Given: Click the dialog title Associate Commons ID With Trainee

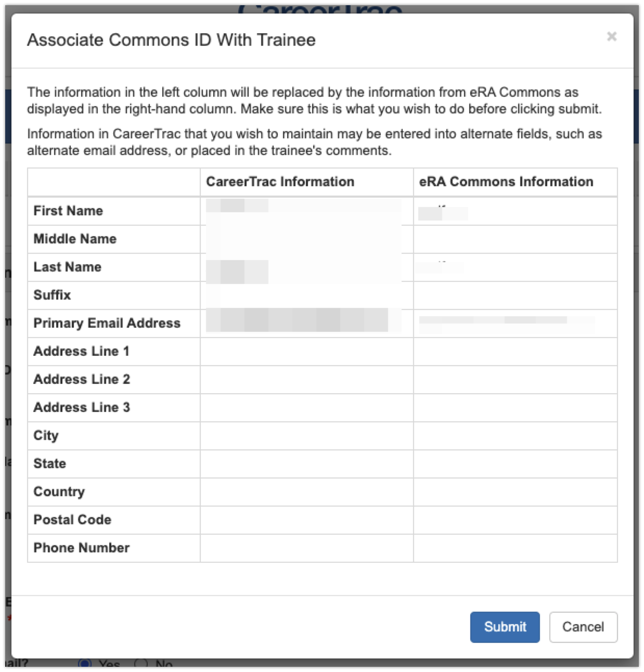Looking at the screenshot, I should coord(171,40).
